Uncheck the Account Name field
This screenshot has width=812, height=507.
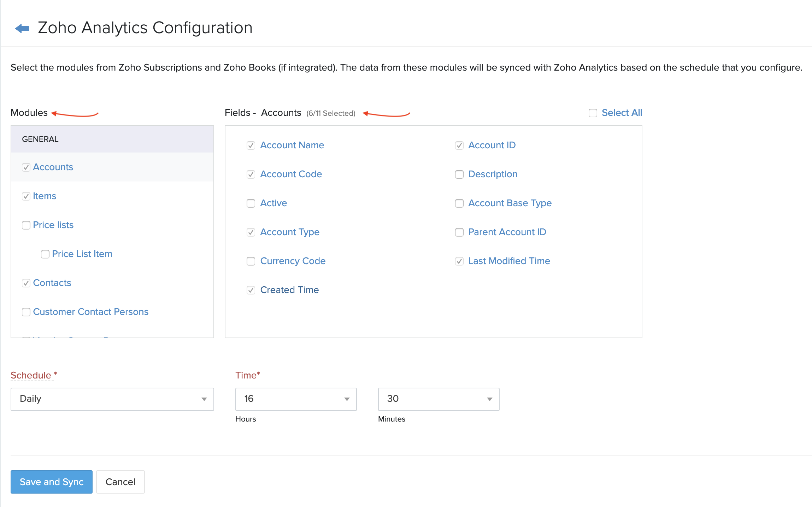(x=251, y=145)
